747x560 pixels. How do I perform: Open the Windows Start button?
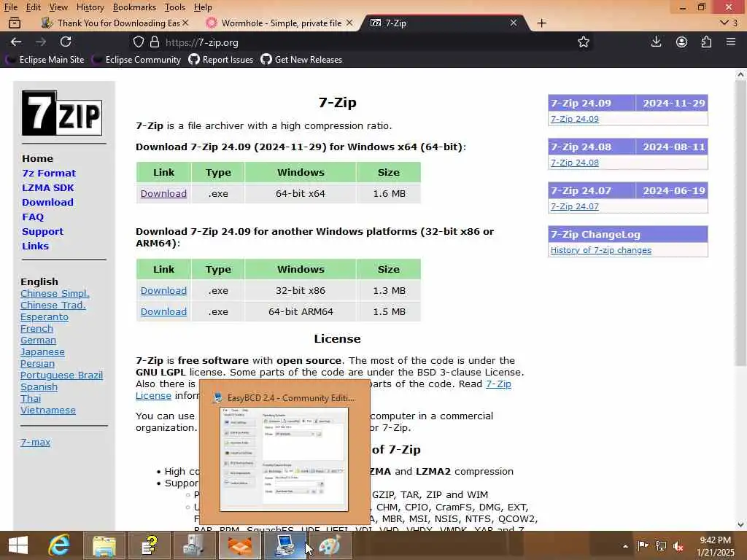[x=18, y=545]
